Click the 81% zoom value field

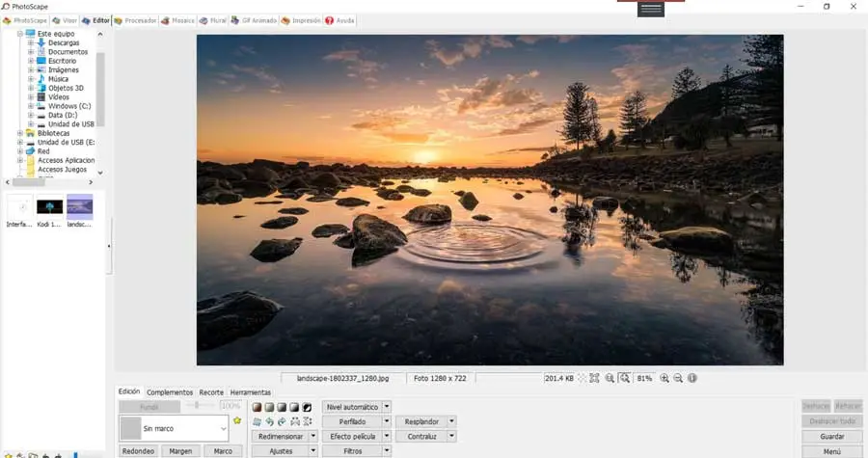pyautogui.click(x=644, y=378)
